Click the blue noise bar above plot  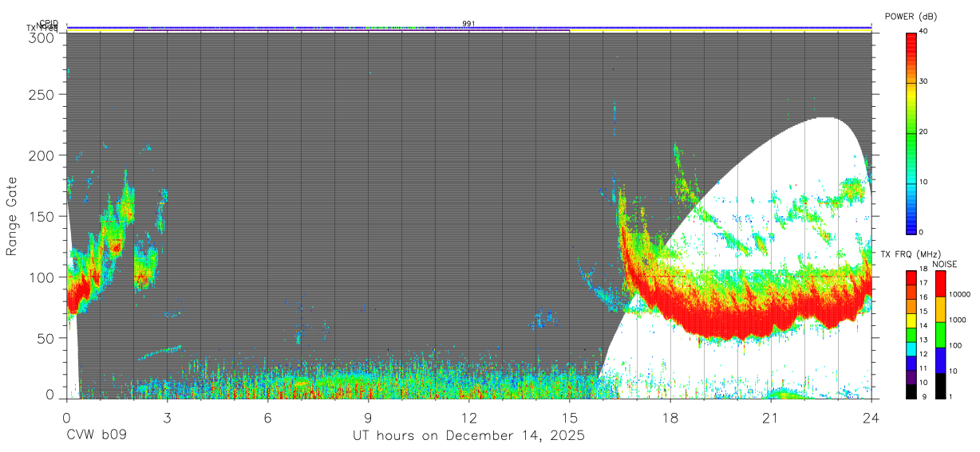[x=469, y=27]
